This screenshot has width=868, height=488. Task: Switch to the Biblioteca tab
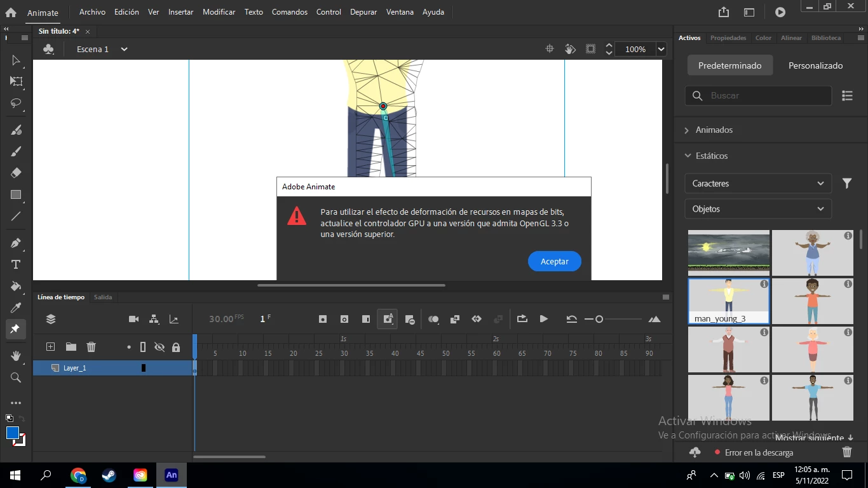click(826, 38)
